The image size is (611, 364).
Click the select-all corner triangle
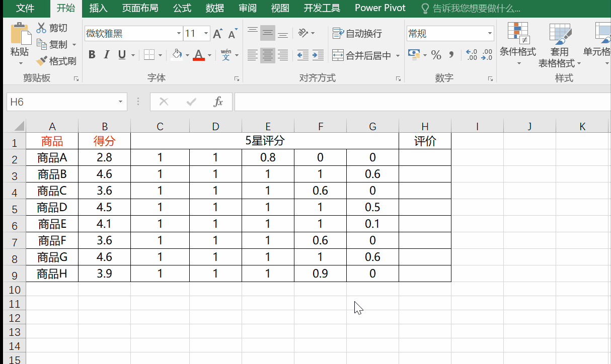[x=18, y=126]
